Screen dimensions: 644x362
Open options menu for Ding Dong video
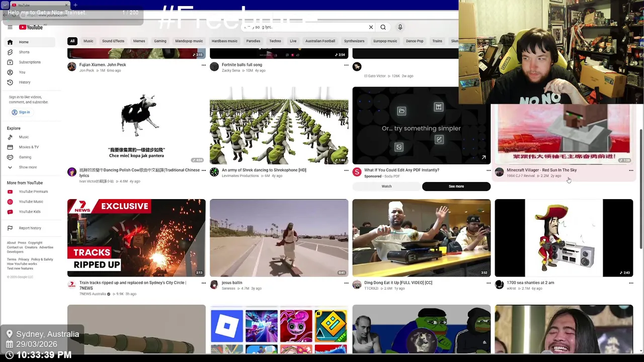pos(488,283)
